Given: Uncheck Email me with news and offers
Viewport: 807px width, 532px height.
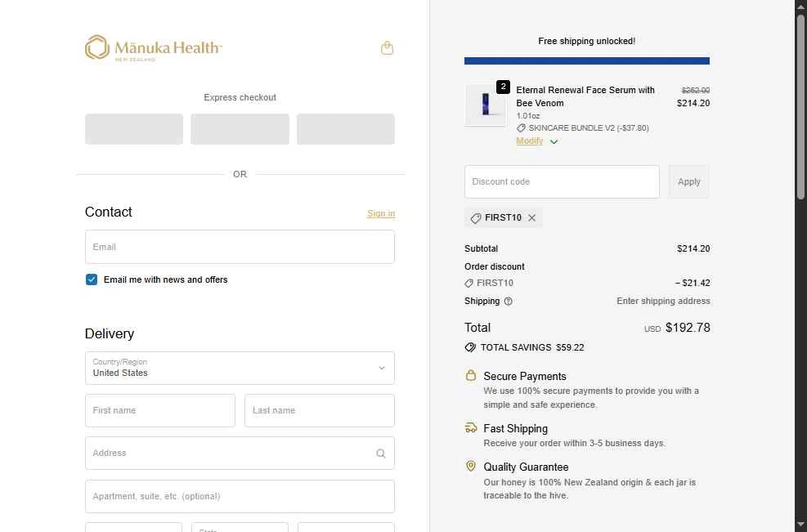Looking at the screenshot, I should pyautogui.click(x=91, y=279).
